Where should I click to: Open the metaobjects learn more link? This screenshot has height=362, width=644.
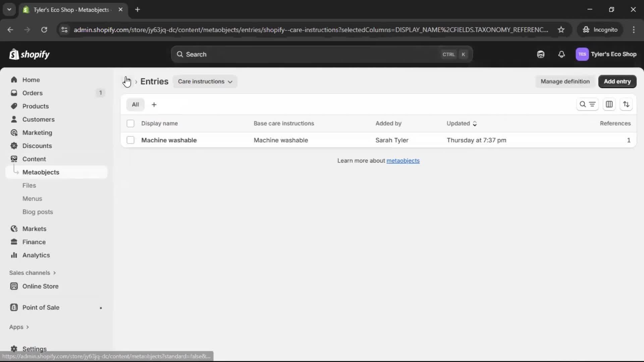pos(403,161)
